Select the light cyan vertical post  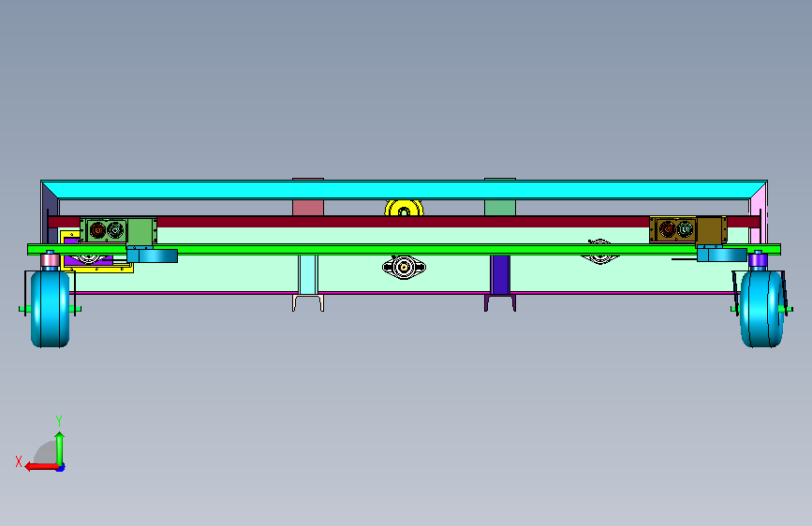click(x=308, y=274)
